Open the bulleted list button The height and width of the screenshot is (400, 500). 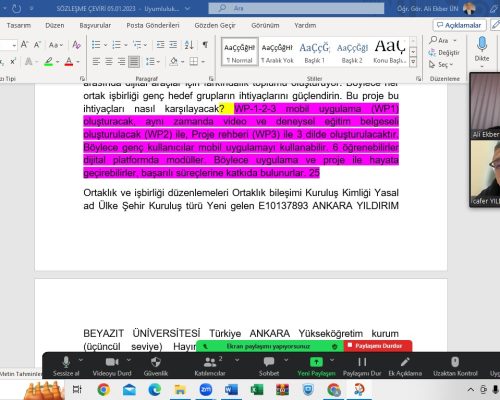[x=96, y=45]
